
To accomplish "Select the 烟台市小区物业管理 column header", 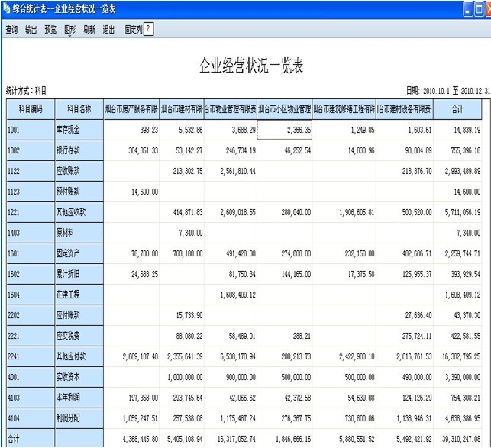I will pyautogui.click(x=284, y=109).
